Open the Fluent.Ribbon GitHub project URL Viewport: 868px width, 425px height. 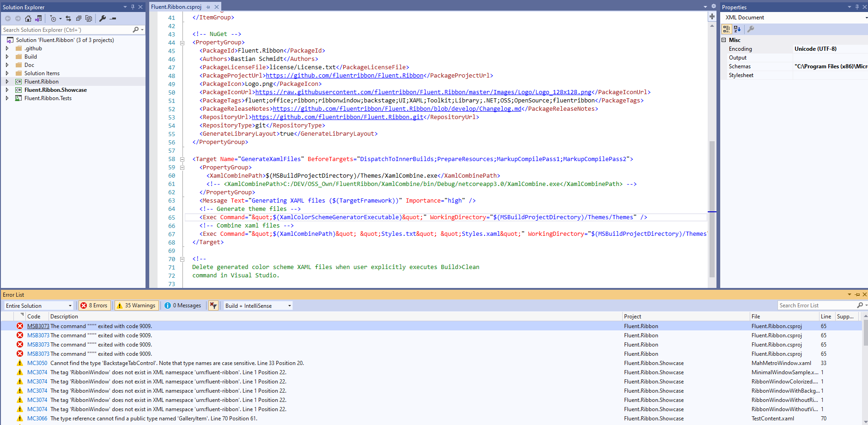pyautogui.click(x=344, y=75)
